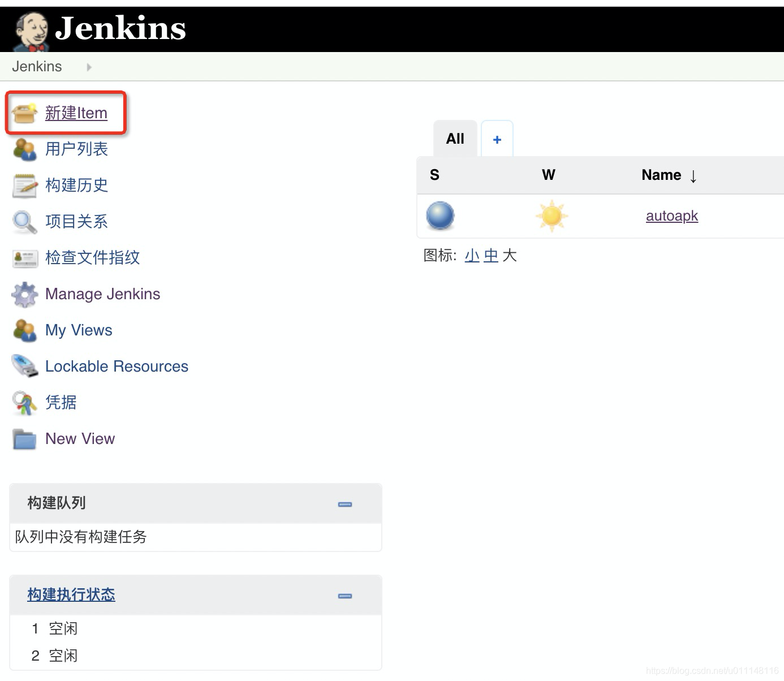
Task: Add a new view with the plus tab
Action: click(x=497, y=139)
